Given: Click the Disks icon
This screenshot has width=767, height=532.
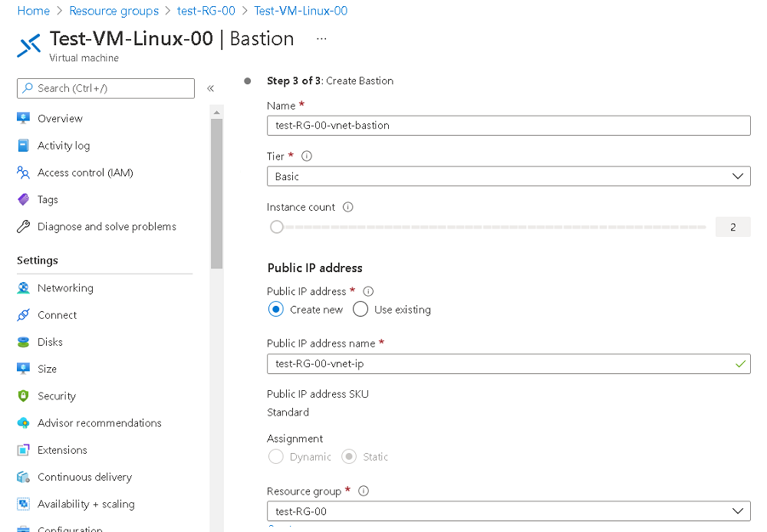Looking at the screenshot, I should tap(23, 342).
